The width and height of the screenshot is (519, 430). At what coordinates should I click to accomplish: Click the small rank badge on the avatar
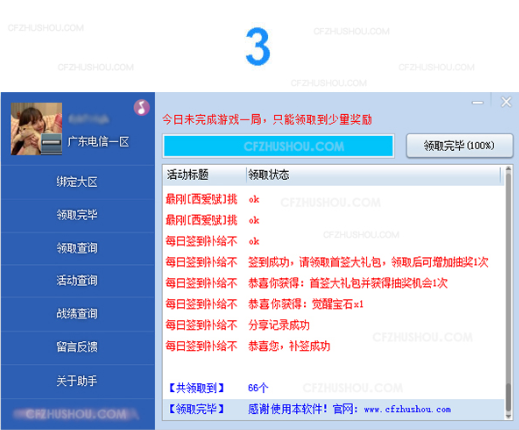click(52, 143)
